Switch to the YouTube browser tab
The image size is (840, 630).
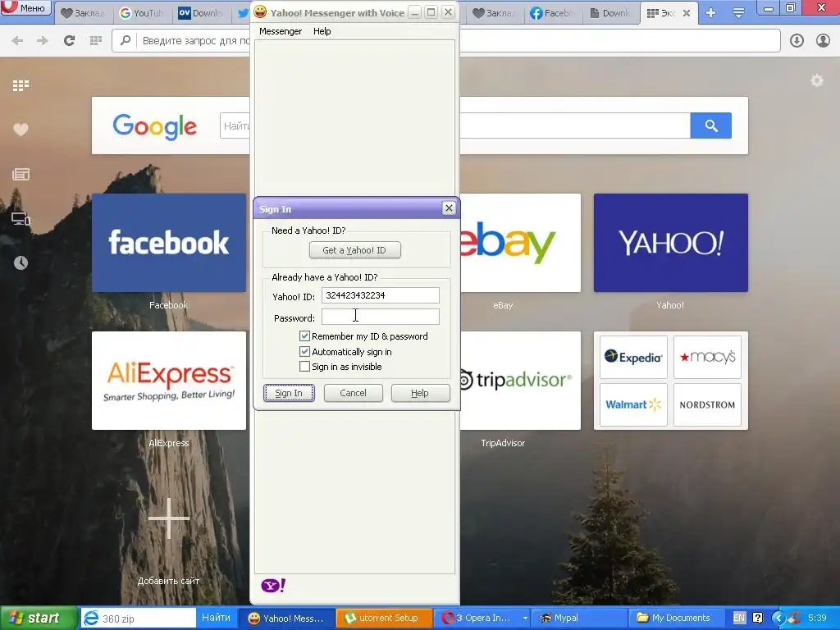(x=142, y=13)
